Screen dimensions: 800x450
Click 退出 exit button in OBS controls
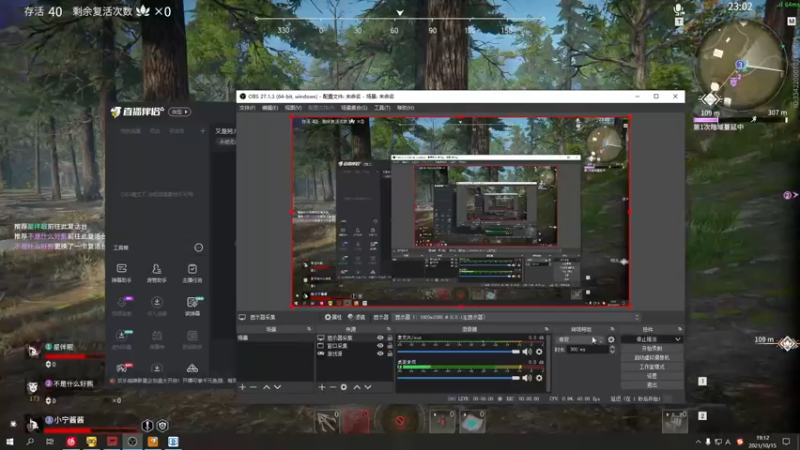point(652,385)
